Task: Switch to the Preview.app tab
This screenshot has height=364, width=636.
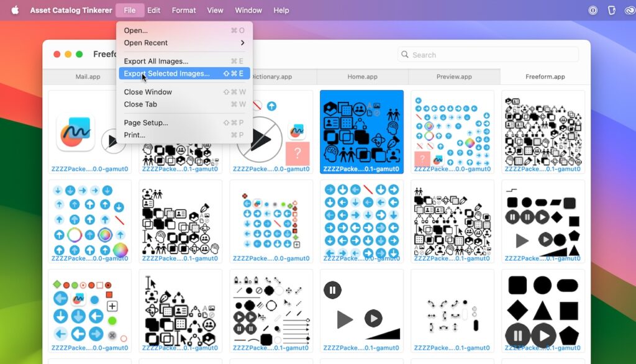Action: click(453, 76)
